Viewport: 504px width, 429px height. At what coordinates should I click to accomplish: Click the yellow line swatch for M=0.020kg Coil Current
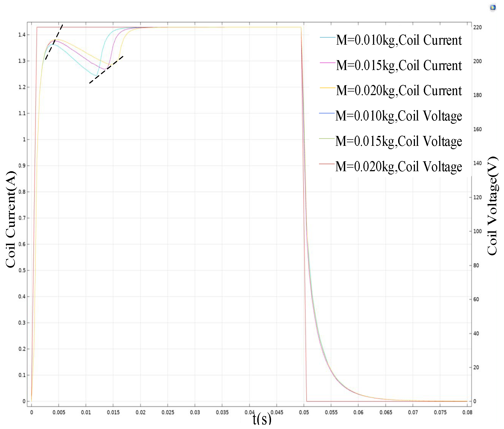328,88
